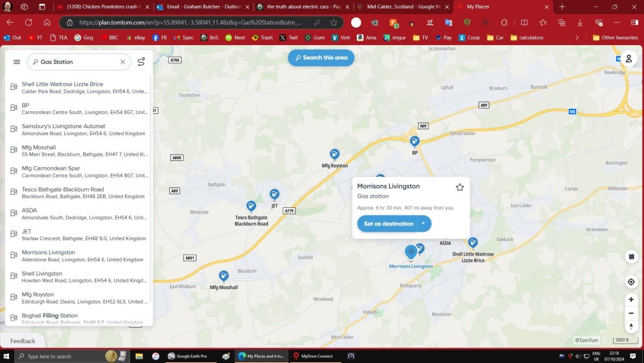
Task: Open Tesco Bathgate Blackburn Road list result
Action: point(79,192)
